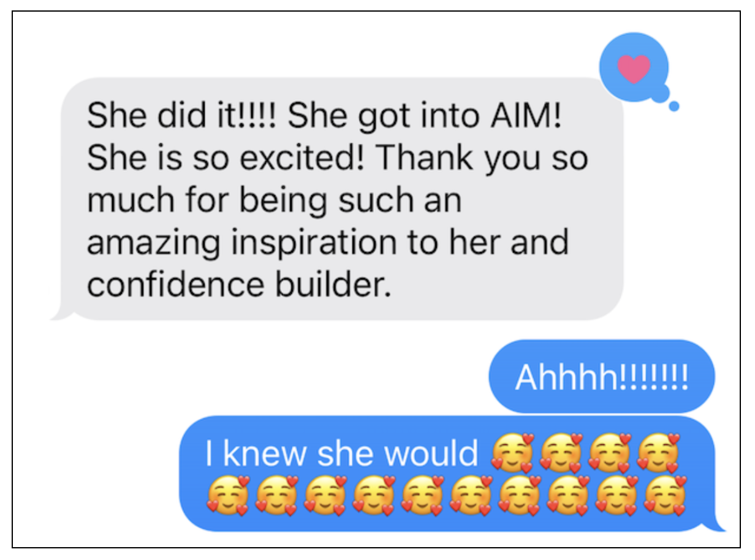The height and width of the screenshot is (560, 755).
Task: Select the gray "She did it!!!!" message bubble
Action: point(342,199)
